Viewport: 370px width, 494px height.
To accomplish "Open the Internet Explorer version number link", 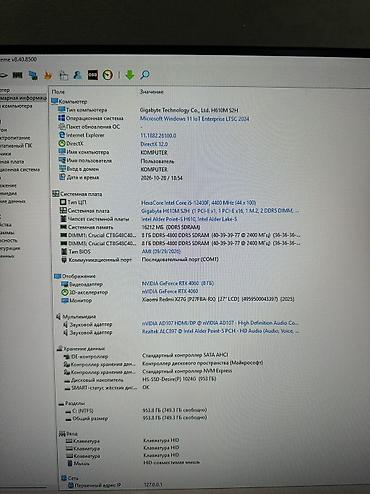I will coord(158,136).
